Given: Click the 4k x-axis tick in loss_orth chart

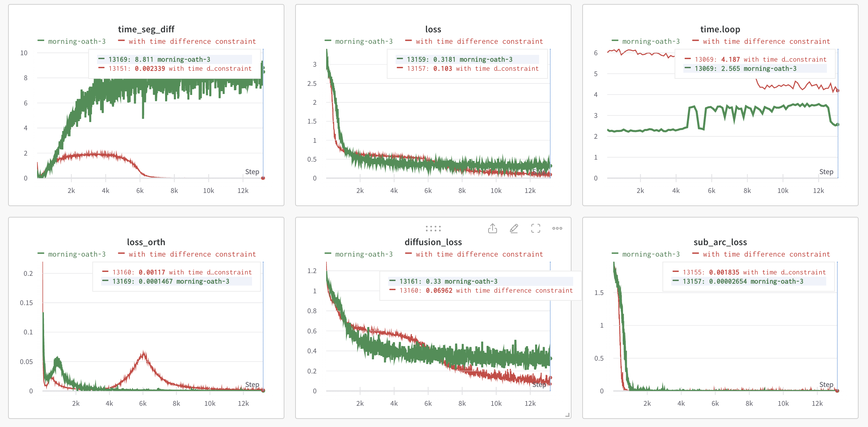Looking at the screenshot, I should [x=109, y=403].
